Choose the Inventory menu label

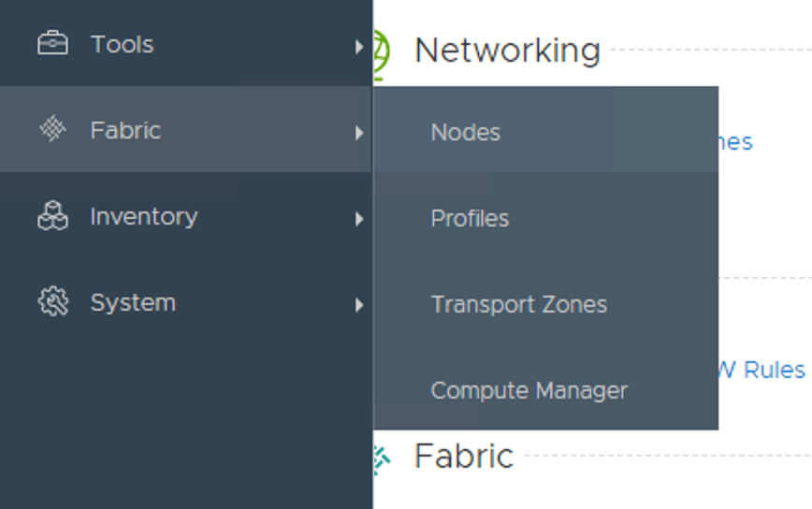point(143,216)
